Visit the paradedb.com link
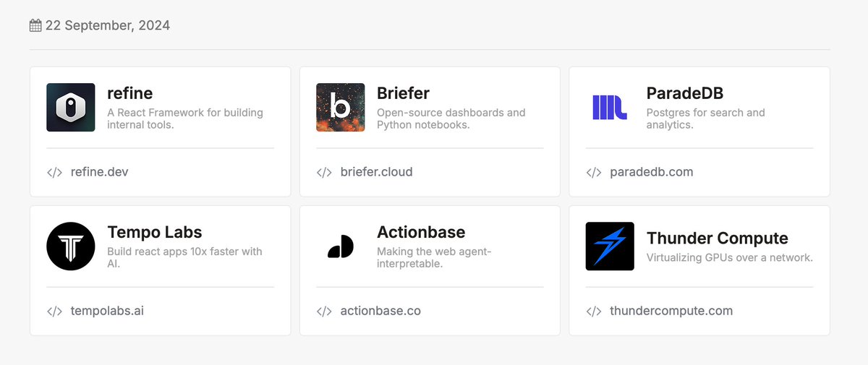This screenshot has height=365, width=868. pos(652,172)
